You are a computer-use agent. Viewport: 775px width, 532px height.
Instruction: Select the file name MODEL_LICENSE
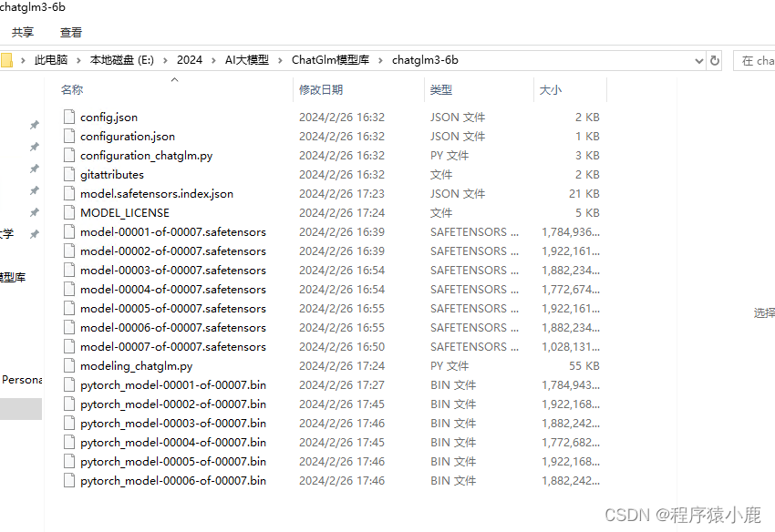point(125,213)
